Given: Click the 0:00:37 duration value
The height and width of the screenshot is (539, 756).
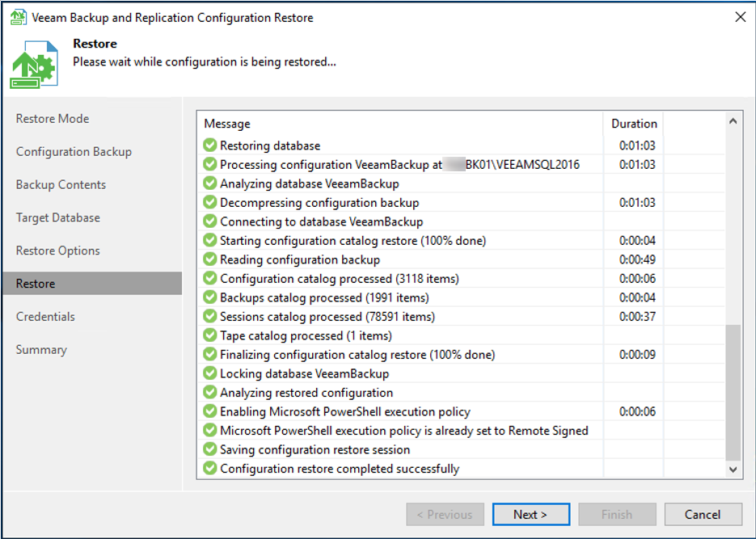Looking at the screenshot, I should coord(637,317).
